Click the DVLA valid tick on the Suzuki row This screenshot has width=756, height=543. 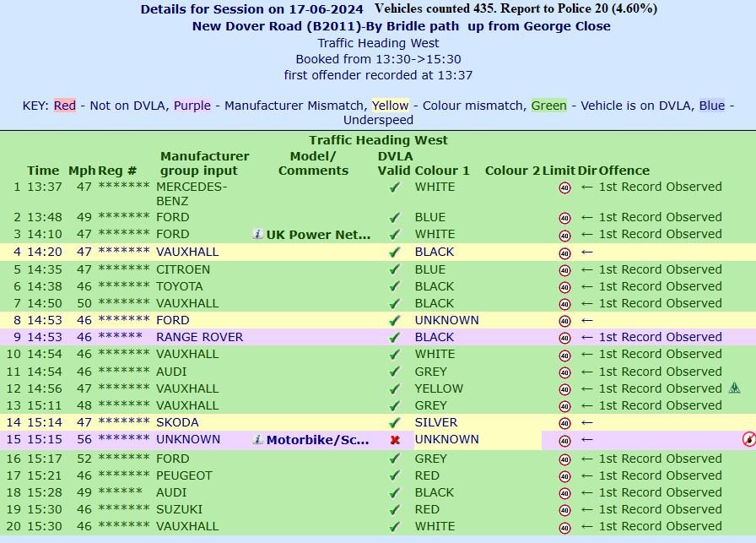[x=395, y=510]
